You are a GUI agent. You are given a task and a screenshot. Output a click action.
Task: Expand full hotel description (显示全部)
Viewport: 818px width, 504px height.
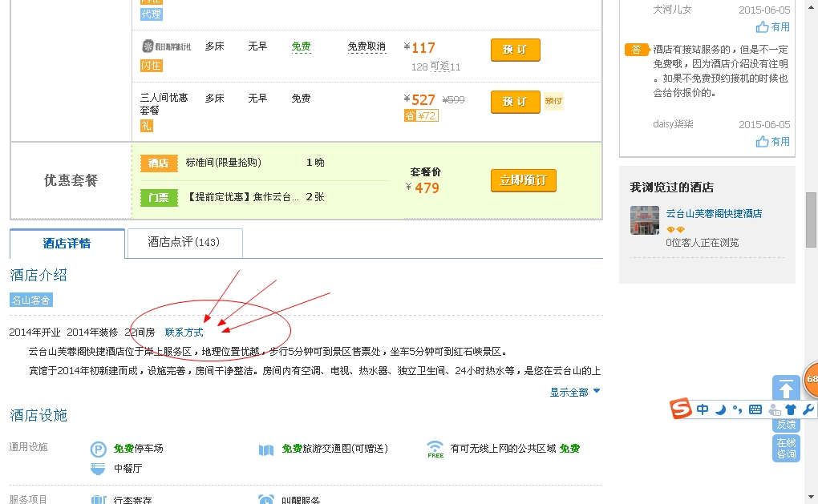pos(574,392)
